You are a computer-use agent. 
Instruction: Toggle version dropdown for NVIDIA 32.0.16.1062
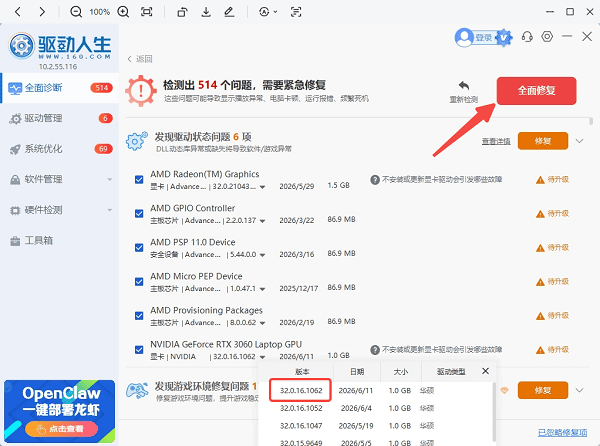(x=262, y=357)
